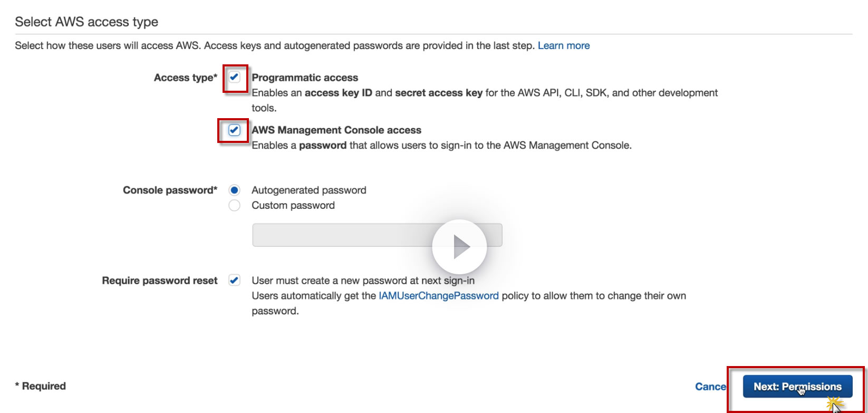Click the Autogenerated password option text
The width and height of the screenshot is (868, 413).
(x=308, y=190)
